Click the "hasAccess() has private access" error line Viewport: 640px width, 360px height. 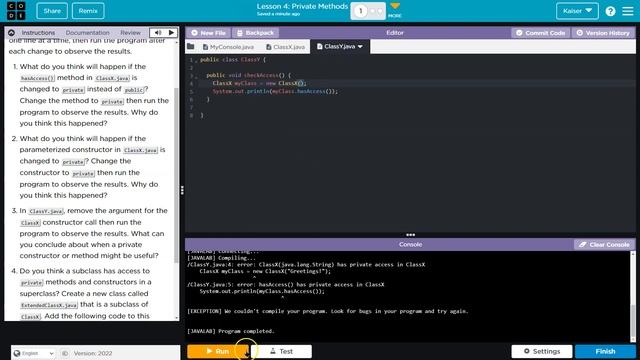[286, 284]
